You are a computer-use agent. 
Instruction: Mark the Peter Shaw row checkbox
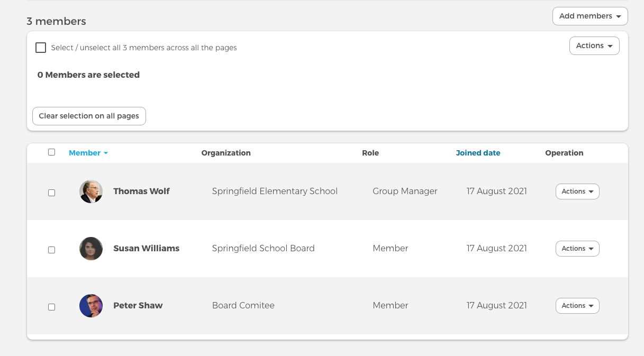51,307
